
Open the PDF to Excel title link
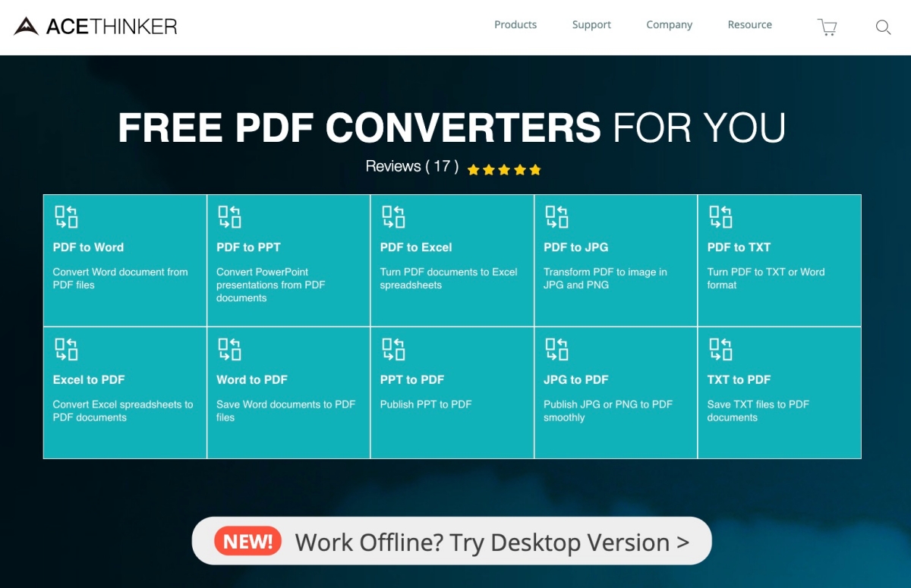(x=416, y=247)
